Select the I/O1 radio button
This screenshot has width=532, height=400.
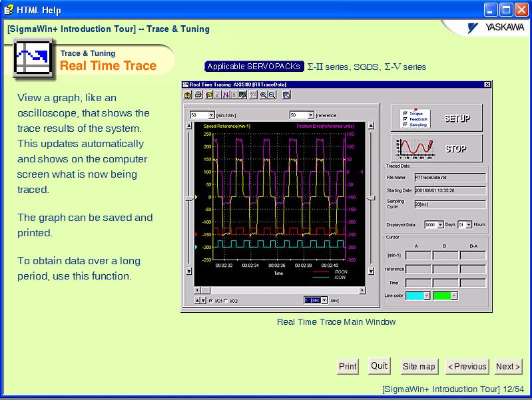pos(211,301)
